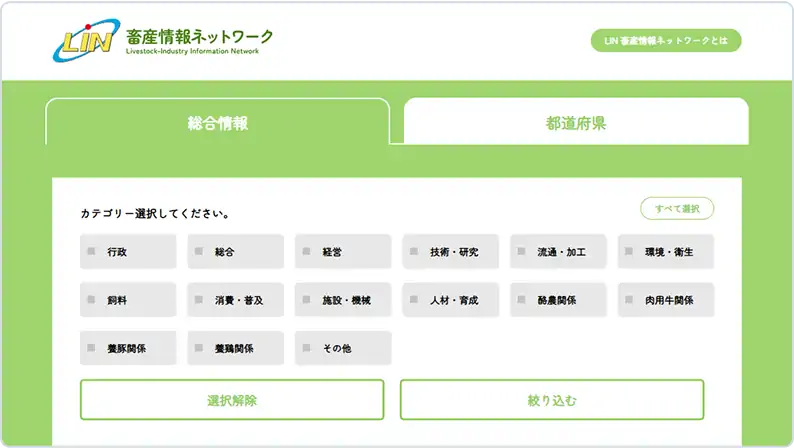The height and width of the screenshot is (448, 794).
Task: Switch to the 総合情報 tab
Action: click(x=217, y=123)
